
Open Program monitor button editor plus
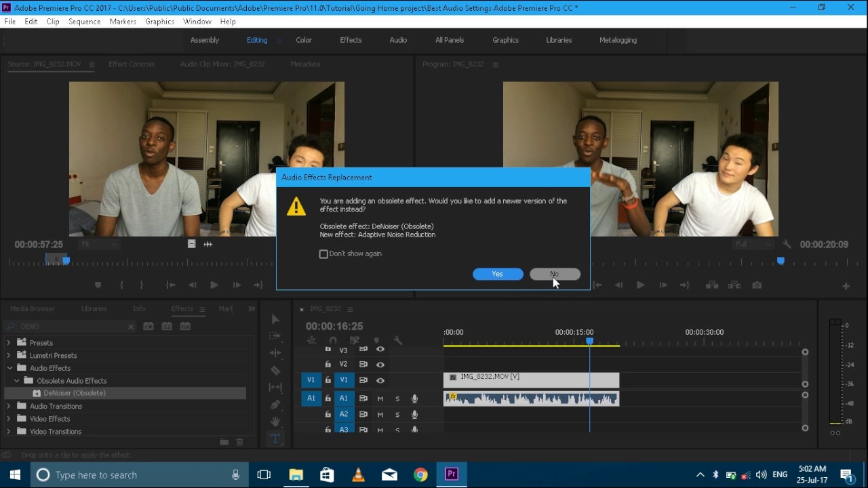[846, 286]
